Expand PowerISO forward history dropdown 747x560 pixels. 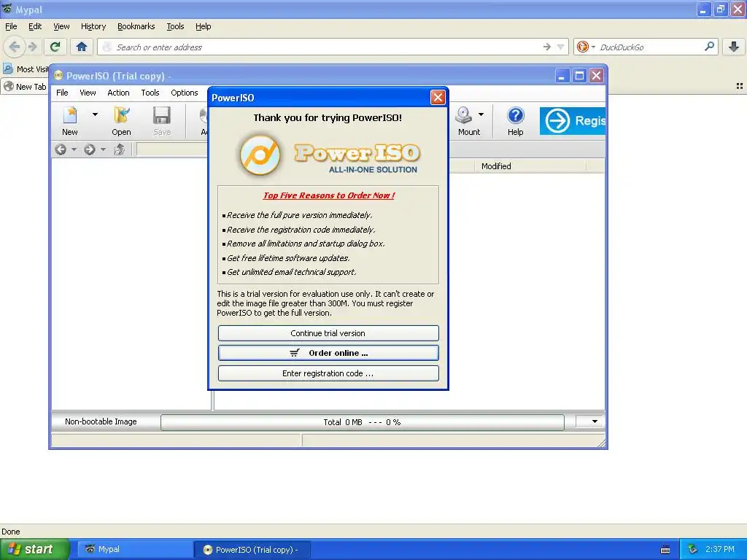pos(103,149)
